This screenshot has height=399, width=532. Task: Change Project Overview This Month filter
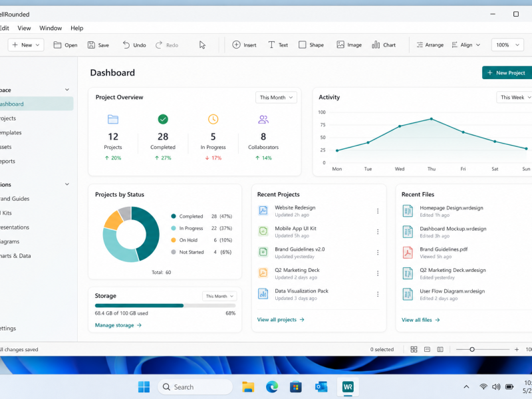[x=276, y=97]
